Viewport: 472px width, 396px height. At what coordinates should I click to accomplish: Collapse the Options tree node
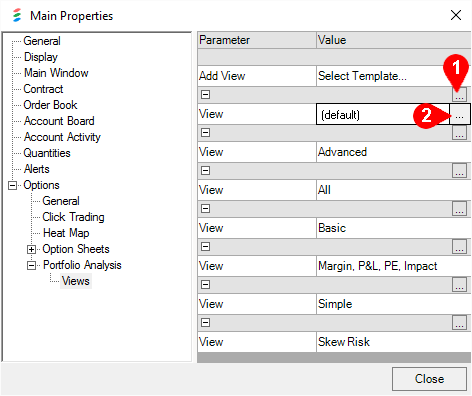coord(12,185)
